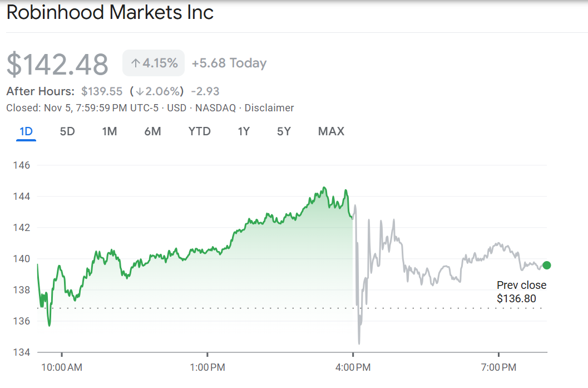Open the 1Y chart timeframe

click(x=243, y=131)
